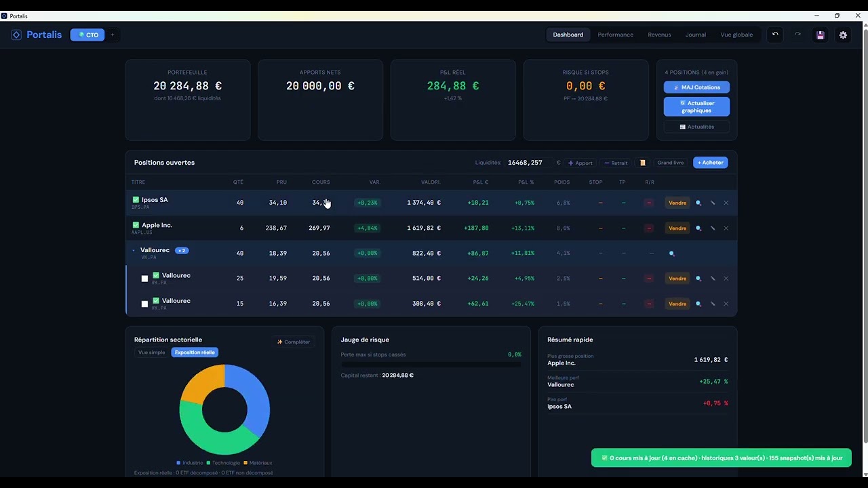Redo the last undone action
Image resolution: width=868 pixels, height=488 pixels.
point(797,35)
